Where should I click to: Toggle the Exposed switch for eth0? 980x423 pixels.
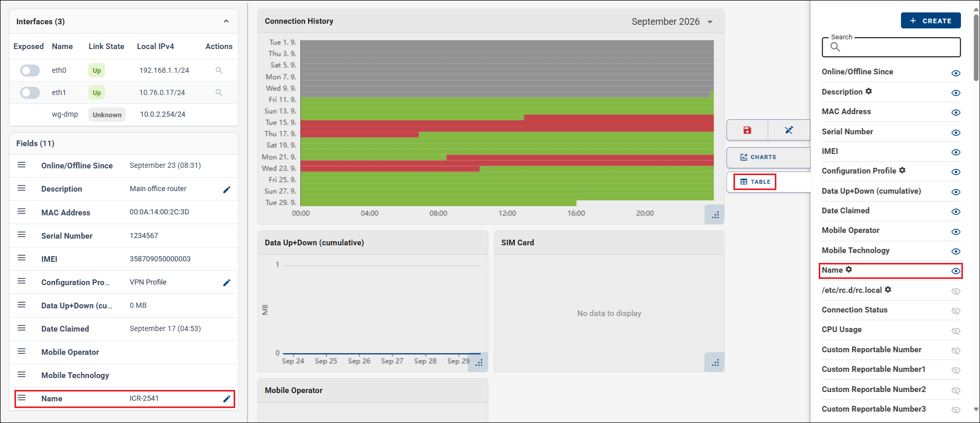pos(30,70)
